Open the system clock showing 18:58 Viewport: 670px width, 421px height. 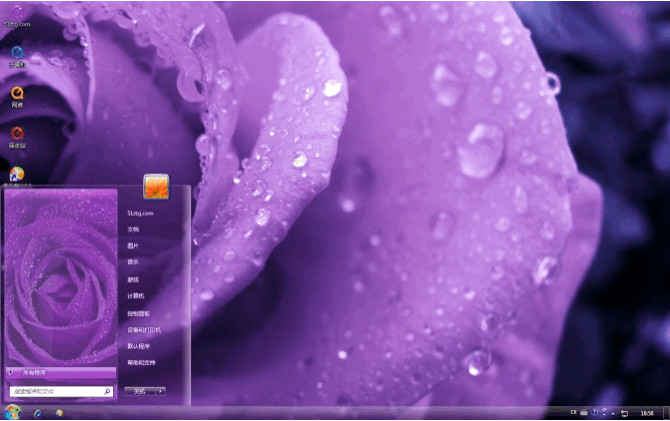tap(647, 413)
